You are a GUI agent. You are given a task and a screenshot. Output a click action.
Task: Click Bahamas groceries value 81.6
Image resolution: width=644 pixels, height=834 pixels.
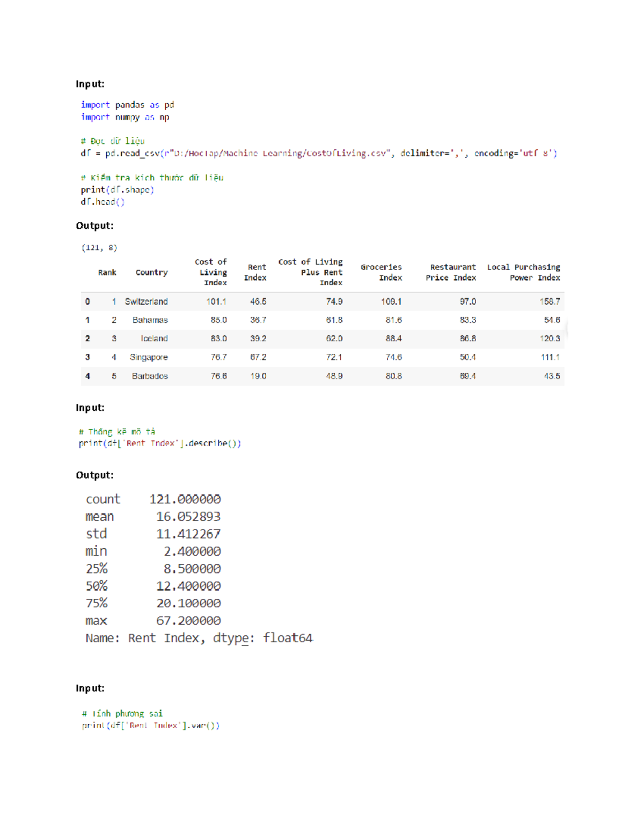pos(394,320)
